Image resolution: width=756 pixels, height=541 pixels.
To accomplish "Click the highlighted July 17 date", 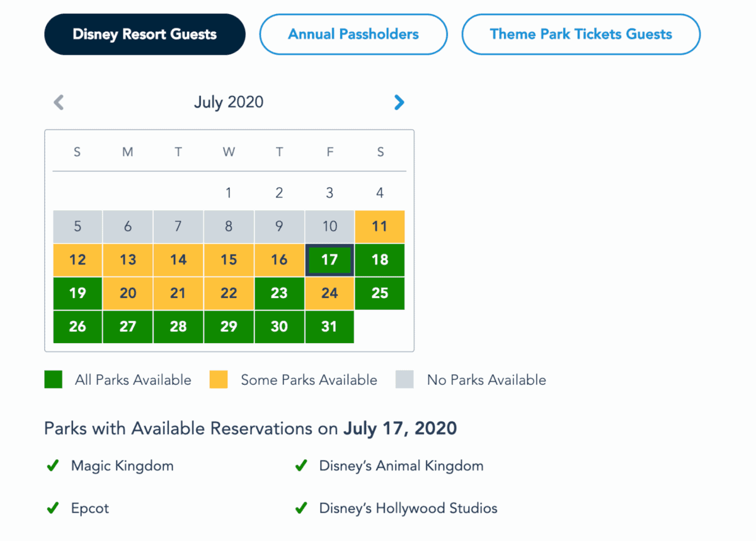I will (x=329, y=259).
